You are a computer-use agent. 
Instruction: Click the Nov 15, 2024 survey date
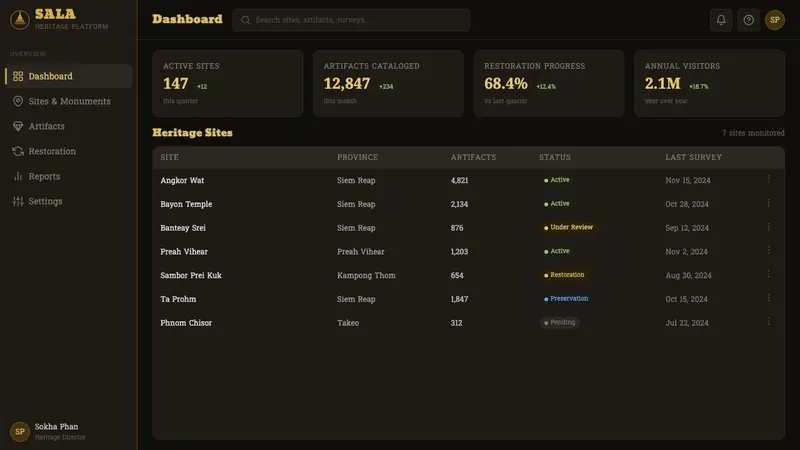coord(688,180)
